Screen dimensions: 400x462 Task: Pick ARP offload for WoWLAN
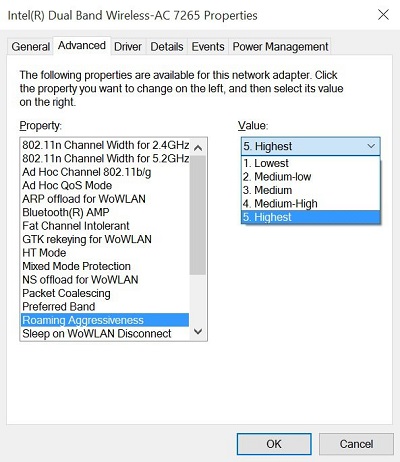(x=105, y=199)
